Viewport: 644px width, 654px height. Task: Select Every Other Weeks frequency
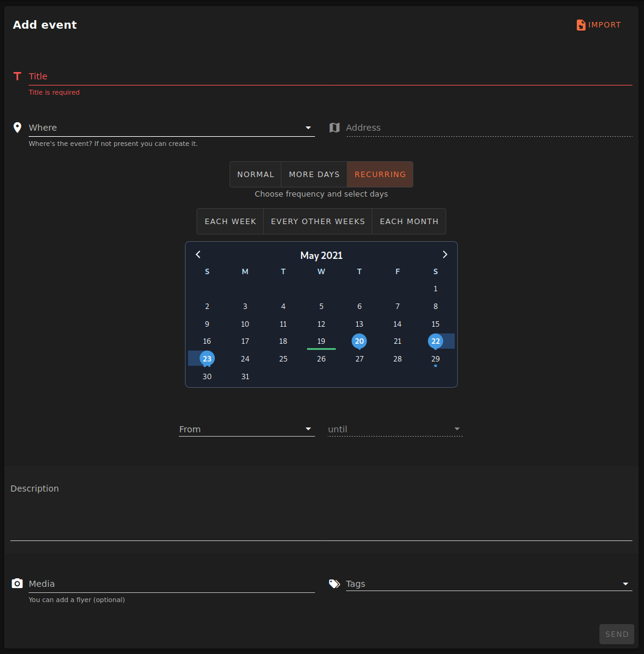point(317,221)
